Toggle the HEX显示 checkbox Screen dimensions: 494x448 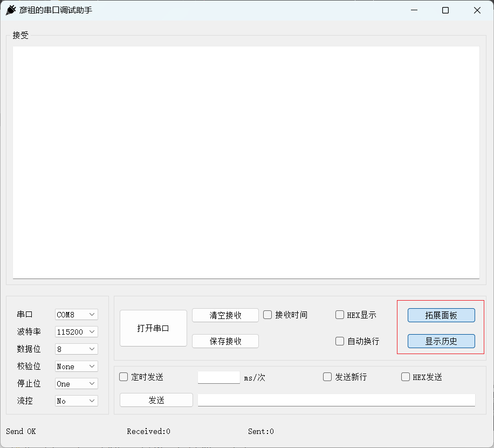pos(340,315)
